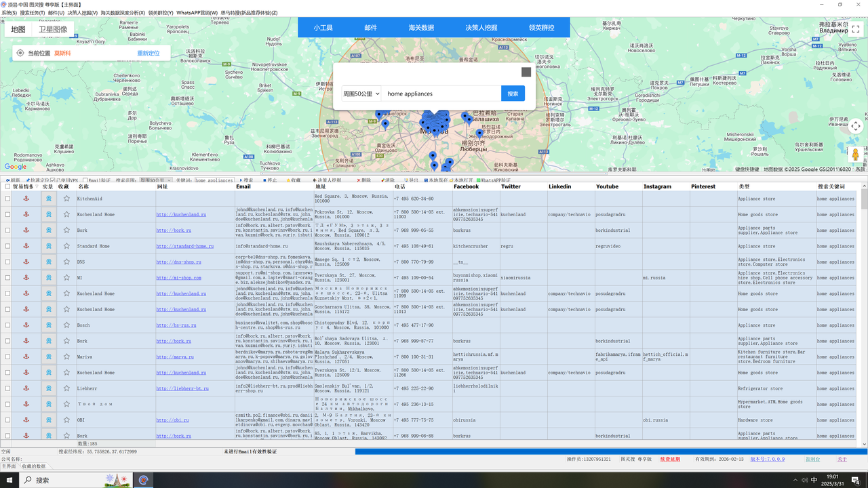This screenshot has height=488, width=868.
Task: Toggle the Email验证 checkbox
Action: (85, 180)
